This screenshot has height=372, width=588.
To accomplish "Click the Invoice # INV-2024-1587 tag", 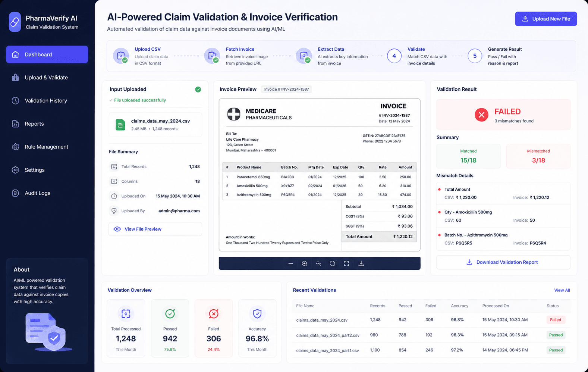I will click(x=286, y=89).
